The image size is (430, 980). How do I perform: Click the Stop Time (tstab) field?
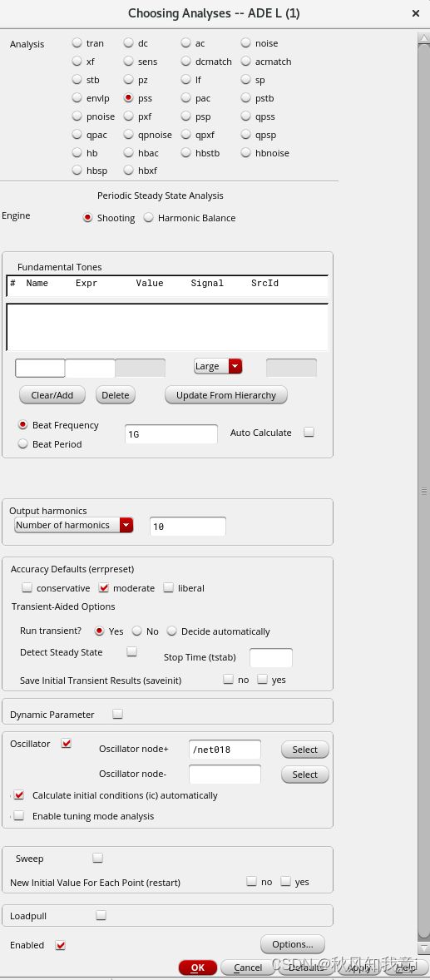[271, 657]
